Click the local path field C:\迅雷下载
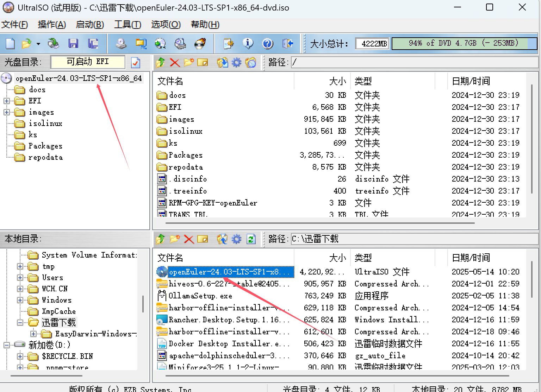The width and height of the screenshot is (541, 392). pyautogui.click(x=415, y=239)
